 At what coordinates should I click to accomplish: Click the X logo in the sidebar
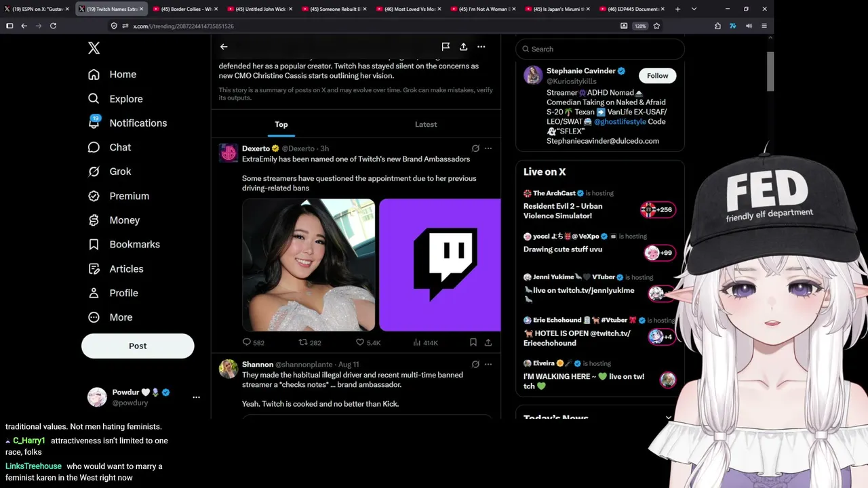coord(94,48)
